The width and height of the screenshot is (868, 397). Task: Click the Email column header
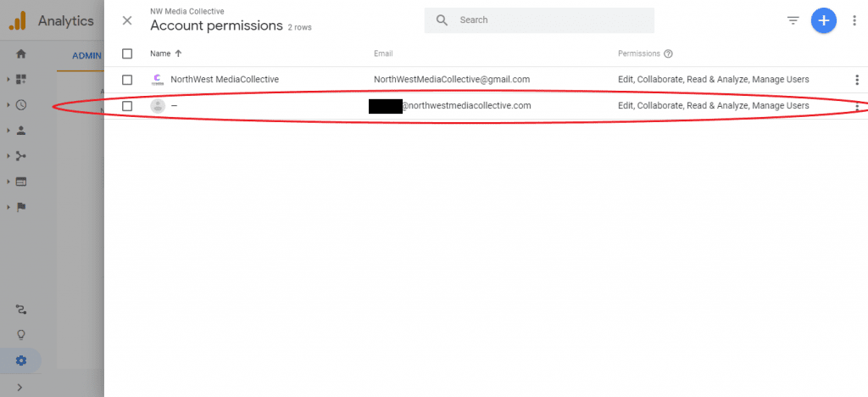[383, 53]
